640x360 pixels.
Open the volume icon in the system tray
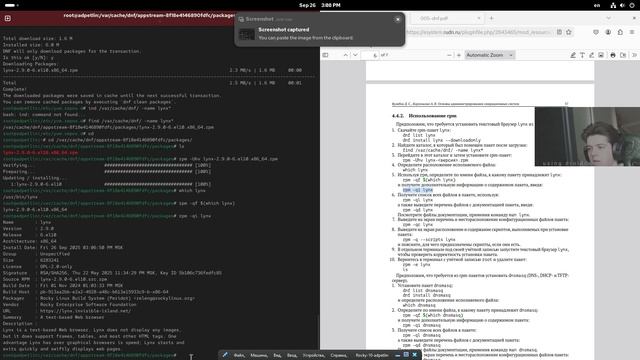coord(622,5)
